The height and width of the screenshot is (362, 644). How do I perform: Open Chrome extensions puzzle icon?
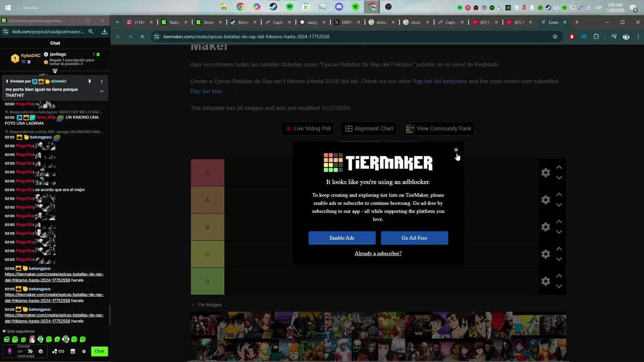596,37
